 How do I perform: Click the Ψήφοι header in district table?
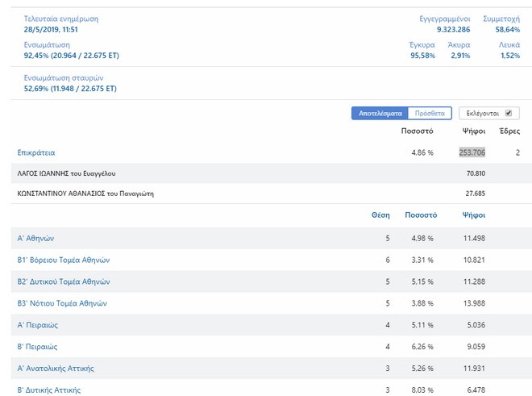coord(473,215)
